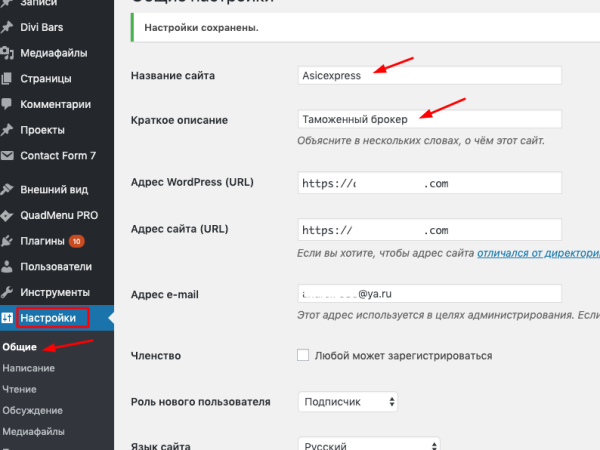Image resolution: width=600 pixels, height=450 pixels.
Task: Click the Plugins icon in sidebar
Action: click(8, 241)
